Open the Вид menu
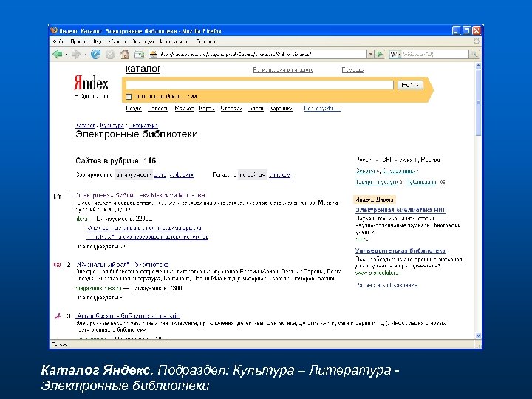Viewport: 532px width, 399px height. (98, 41)
